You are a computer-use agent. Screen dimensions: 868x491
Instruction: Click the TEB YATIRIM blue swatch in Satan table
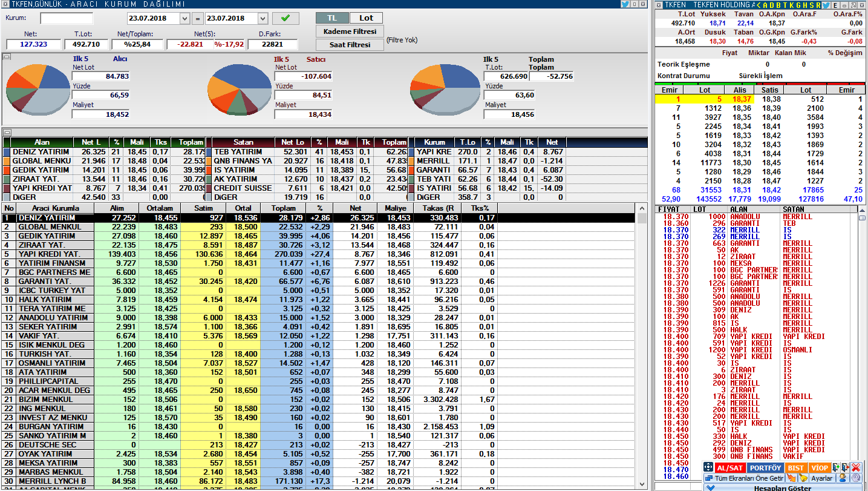[209, 152]
